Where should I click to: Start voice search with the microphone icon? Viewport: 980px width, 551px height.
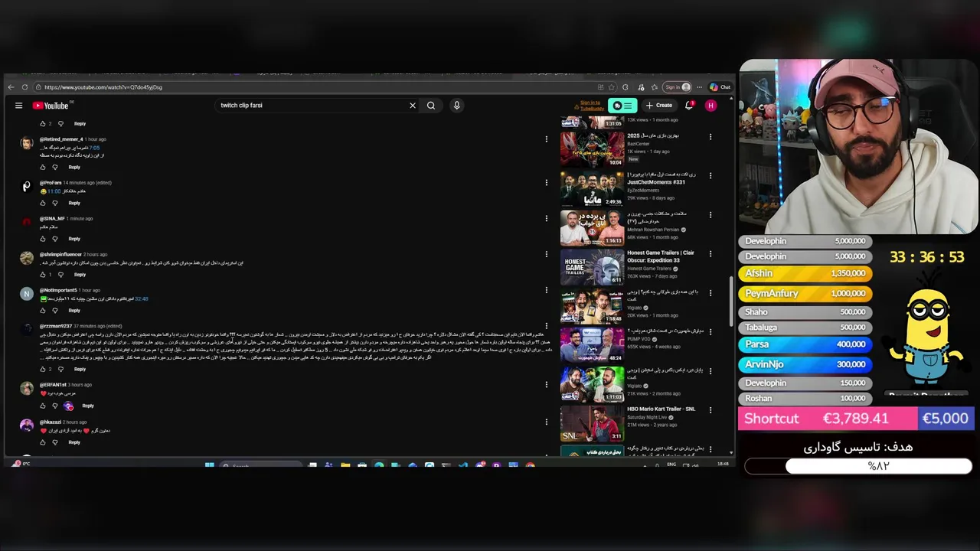coord(456,106)
